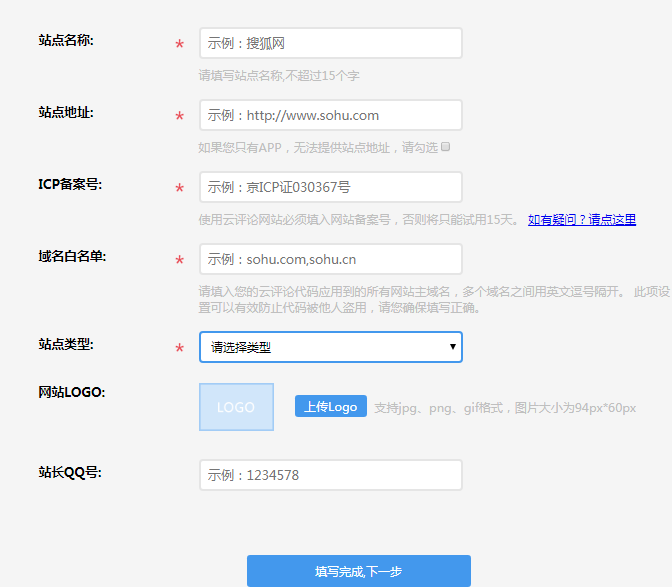Click the required asterisk next to 站点地址

point(179,117)
